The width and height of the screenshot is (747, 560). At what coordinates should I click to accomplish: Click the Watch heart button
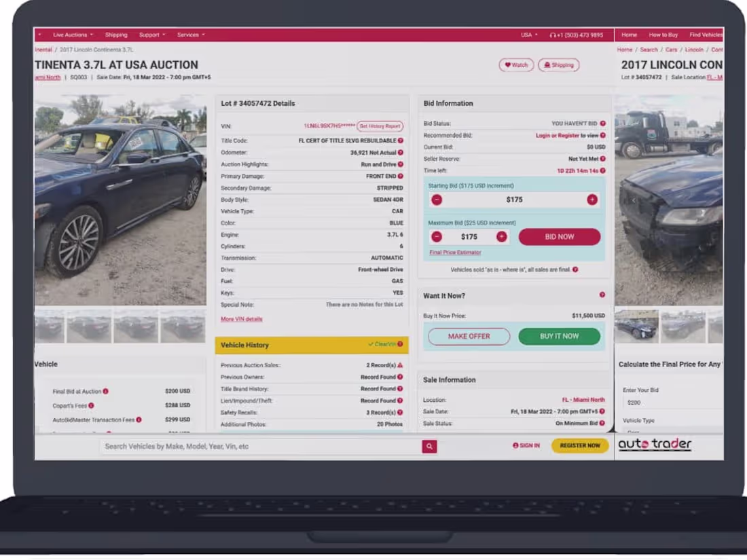click(x=516, y=64)
